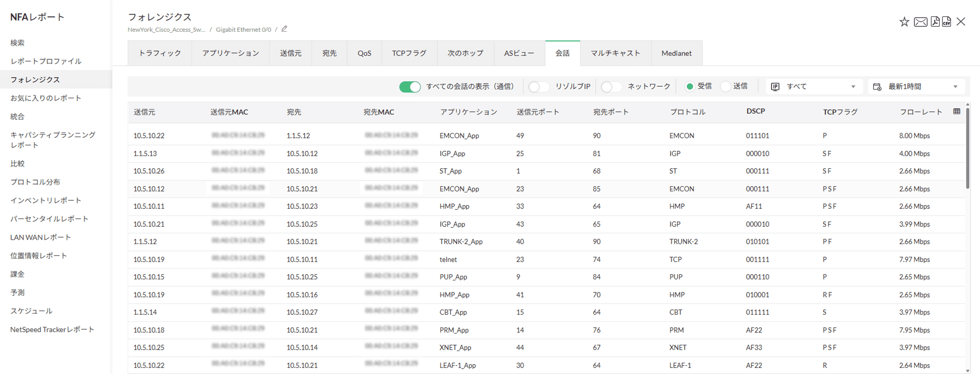The height and width of the screenshot is (374, 980).
Task: Select the 送信 radio button
Action: tap(725, 86)
